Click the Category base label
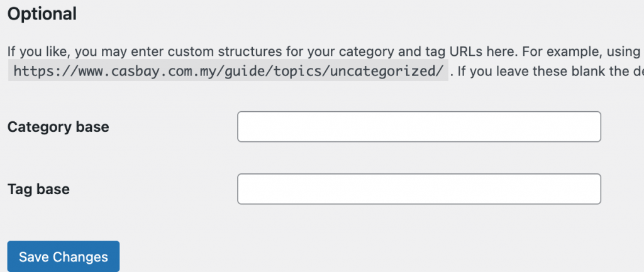The width and height of the screenshot is (644, 272). pos(58,127)
